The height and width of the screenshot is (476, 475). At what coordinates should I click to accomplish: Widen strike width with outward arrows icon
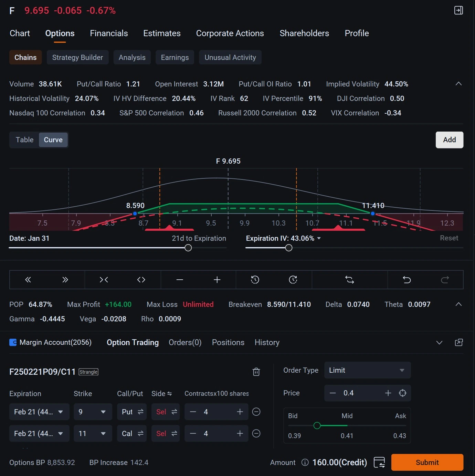point(141,280)
